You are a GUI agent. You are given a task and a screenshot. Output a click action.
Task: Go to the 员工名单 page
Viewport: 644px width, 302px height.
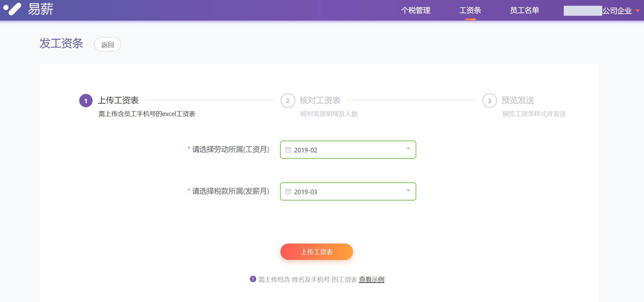coord(524,11)
